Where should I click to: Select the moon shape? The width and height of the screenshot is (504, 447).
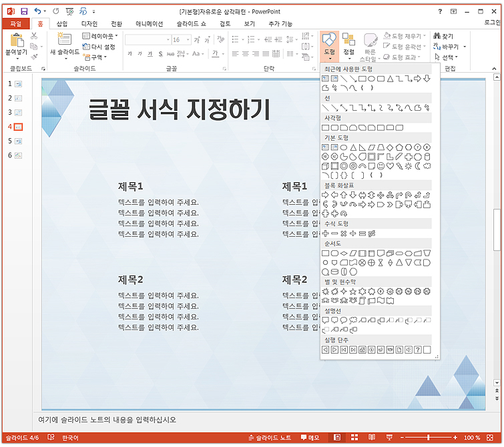point(417,166)
